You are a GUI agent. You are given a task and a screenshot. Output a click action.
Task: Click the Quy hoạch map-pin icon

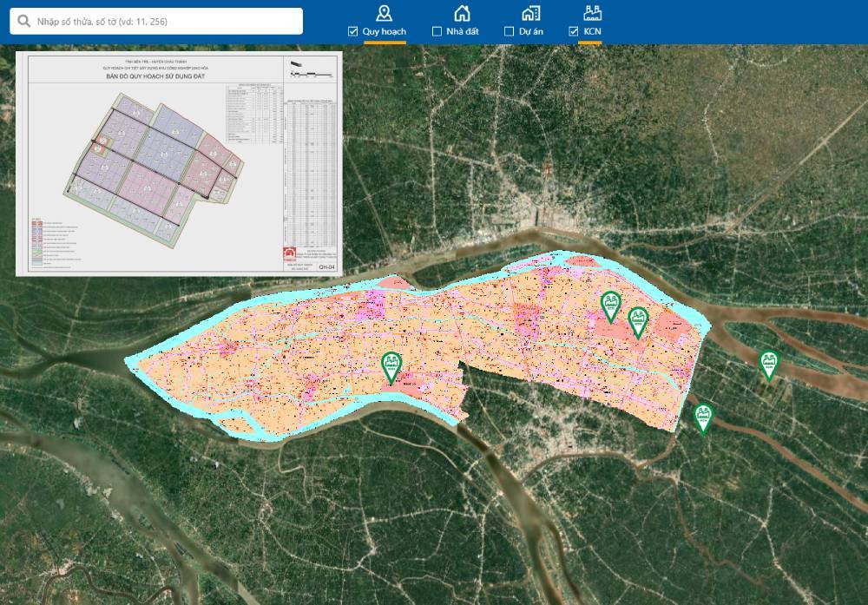pyautogui.click(x=384, y=12)
